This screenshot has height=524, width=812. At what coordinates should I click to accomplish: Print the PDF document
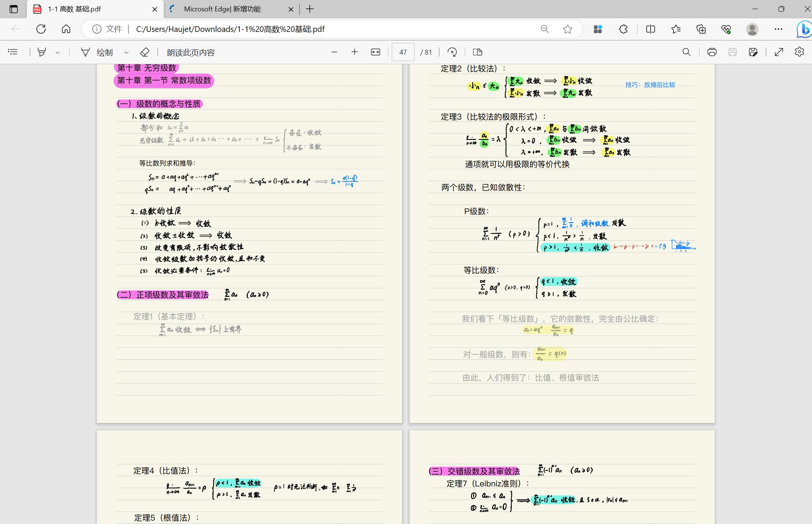click(712, 52)
